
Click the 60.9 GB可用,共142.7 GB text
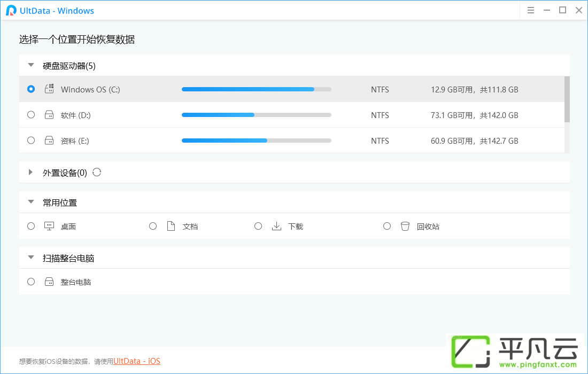(474, 141)
